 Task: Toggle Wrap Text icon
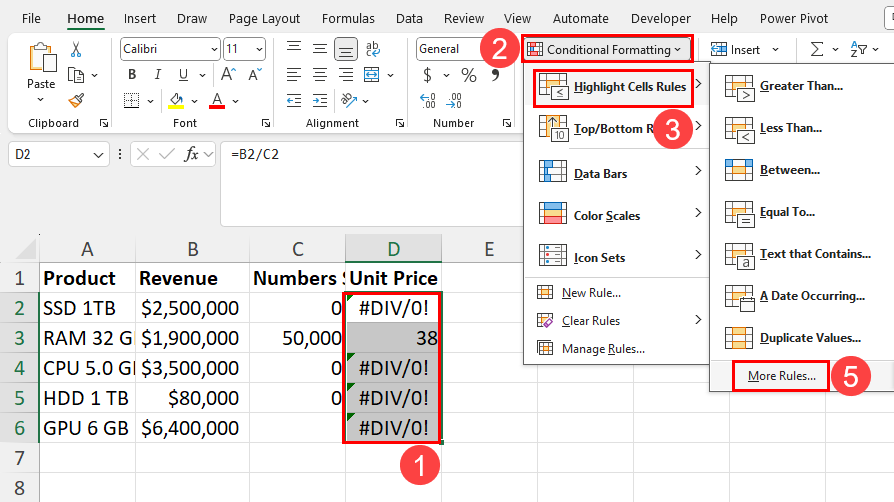click(x=373, y=49)
